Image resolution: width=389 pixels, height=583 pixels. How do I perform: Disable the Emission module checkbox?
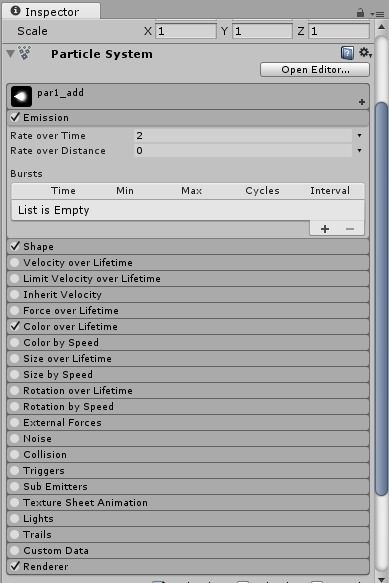tap(15, 117)
